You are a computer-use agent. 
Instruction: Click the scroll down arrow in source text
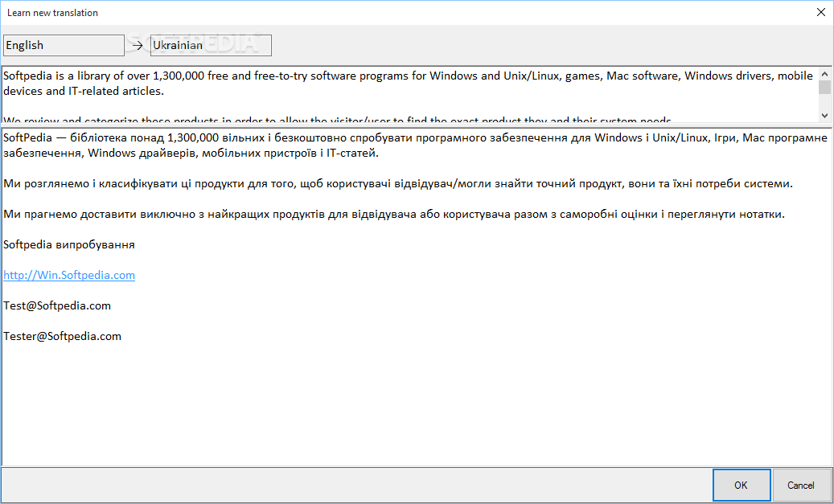(x=825, y=116)
